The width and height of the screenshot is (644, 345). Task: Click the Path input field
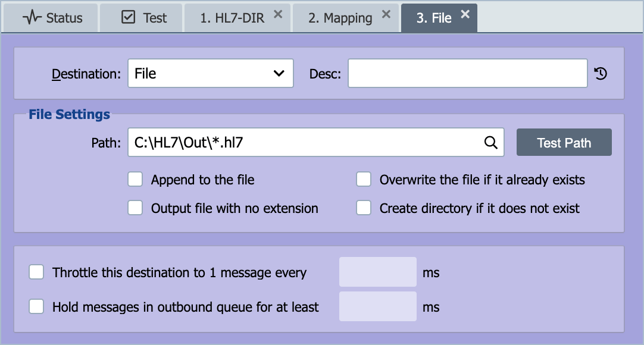point(316,142)
